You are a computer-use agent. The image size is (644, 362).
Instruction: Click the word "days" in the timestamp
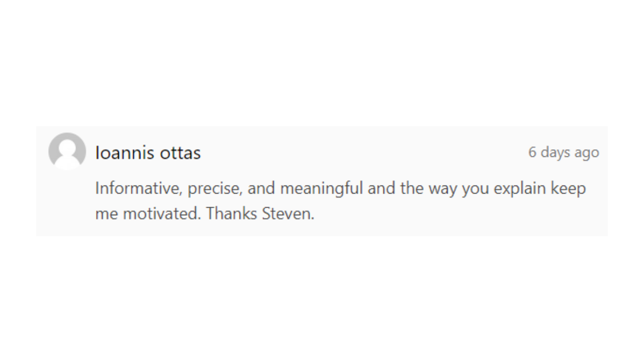(x=555, y=152)
